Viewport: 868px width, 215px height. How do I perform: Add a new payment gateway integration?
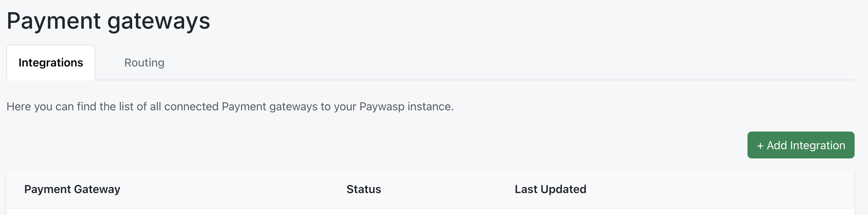point(800,145)
